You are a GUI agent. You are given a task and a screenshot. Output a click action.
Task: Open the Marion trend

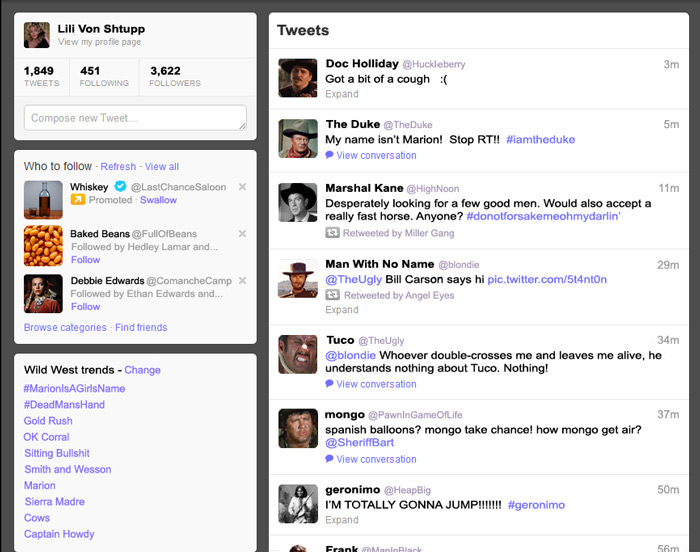(x=40, y=485)
